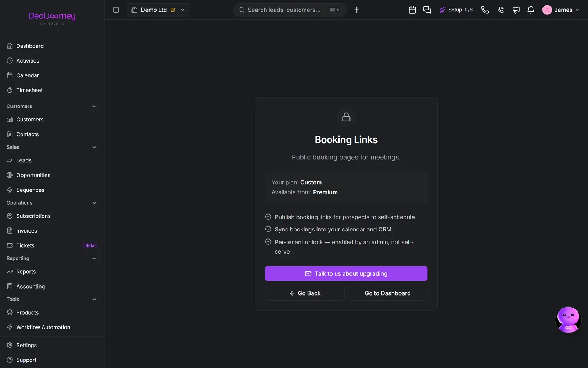Collapse the Customers section chevron
Screen dimensions: 588x368
(x=94, y=106)
